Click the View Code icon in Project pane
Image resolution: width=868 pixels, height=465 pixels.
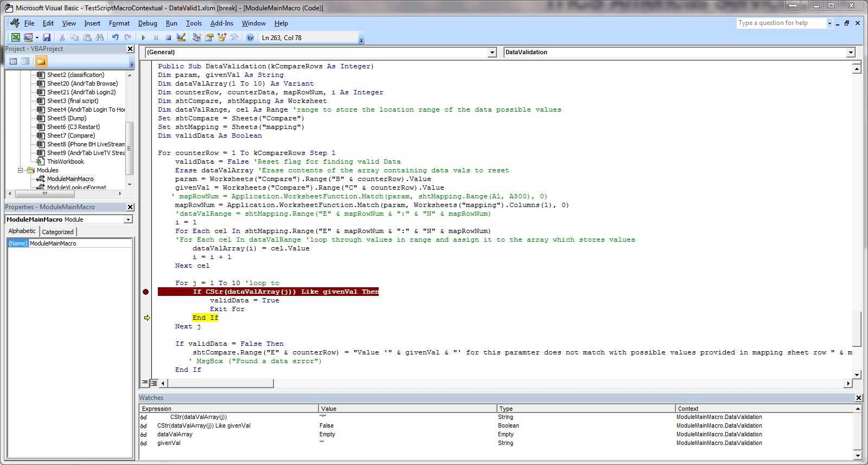point(13,61)
